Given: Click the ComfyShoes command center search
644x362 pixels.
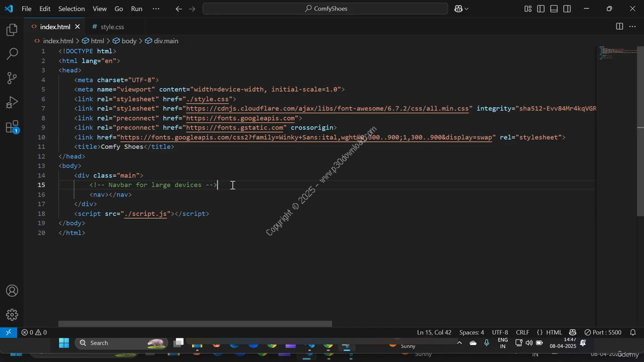Looking at the screenshot, I should [x=325, y=9].
